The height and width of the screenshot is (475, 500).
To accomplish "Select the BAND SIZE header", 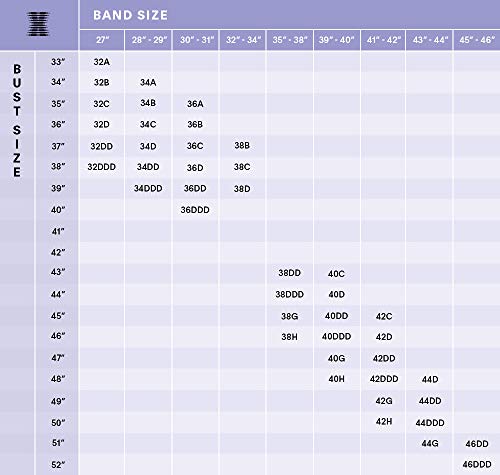I will point(130,15).
